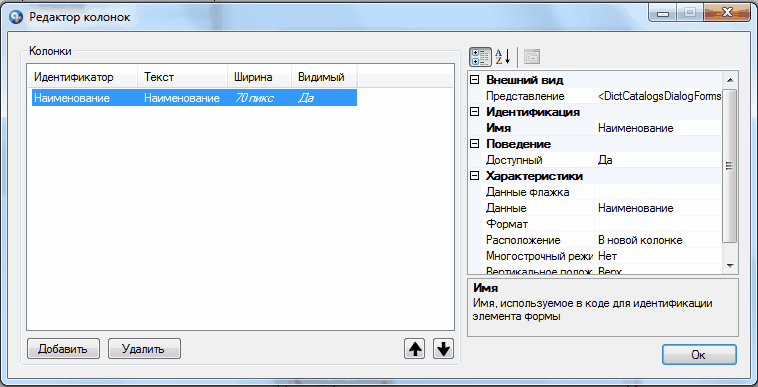
Task: Minimize the Редактор колонок window
Action: pyautogui.click(x=663, y=14)
